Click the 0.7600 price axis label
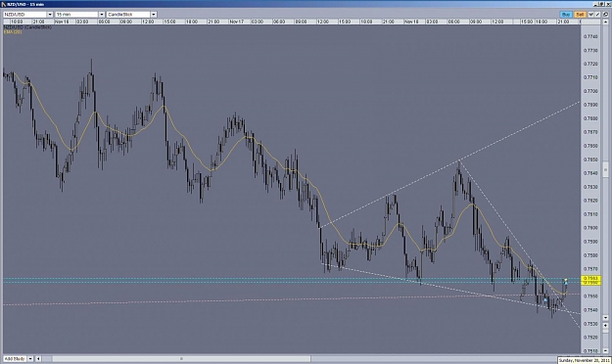Screen dimensions: 612x364 [x=590, y=228]
